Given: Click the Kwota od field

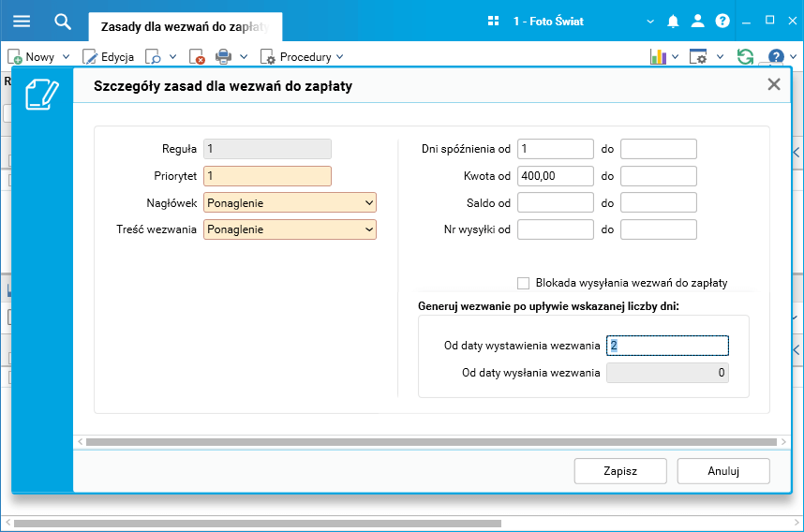Looking at the screenshot, I should [556, 176].
